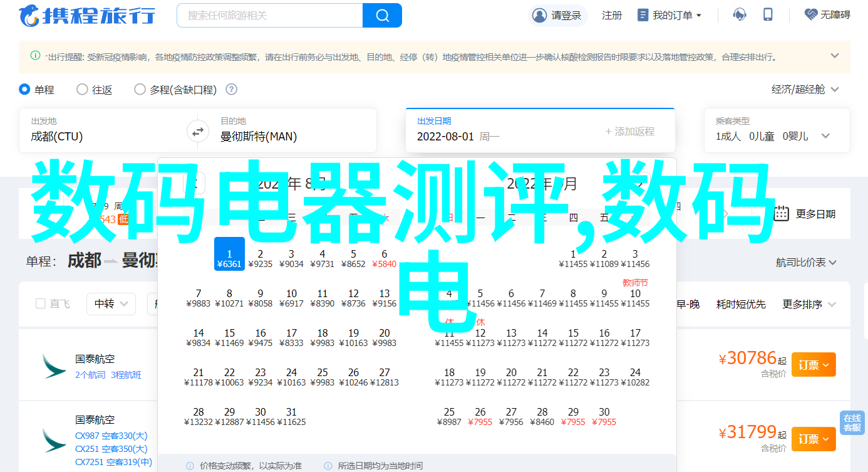Image resolution: width=868 pixels, height=472 pixels.
Task: Click the magnifier search button
Action: click(x=382, y=15)
